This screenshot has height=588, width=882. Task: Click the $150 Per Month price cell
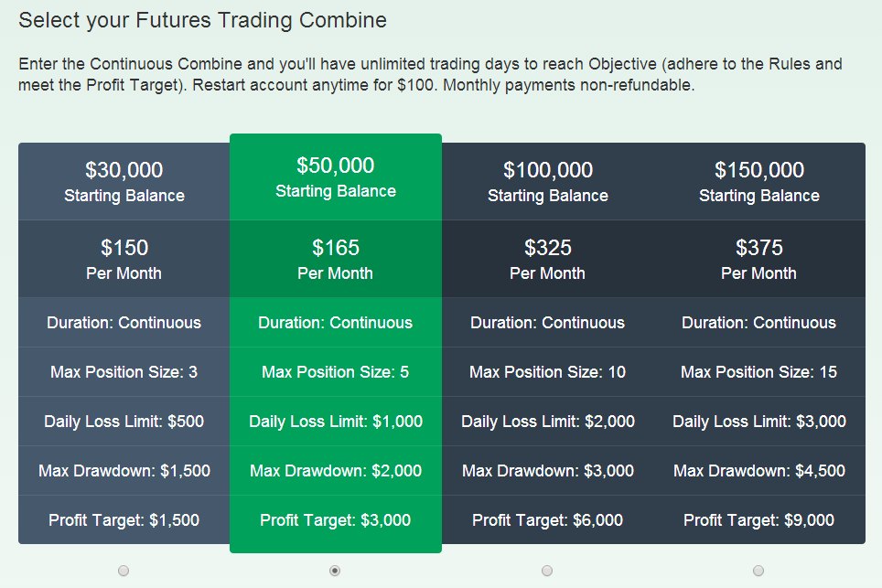pyautogui.click(x=124, y=259)
